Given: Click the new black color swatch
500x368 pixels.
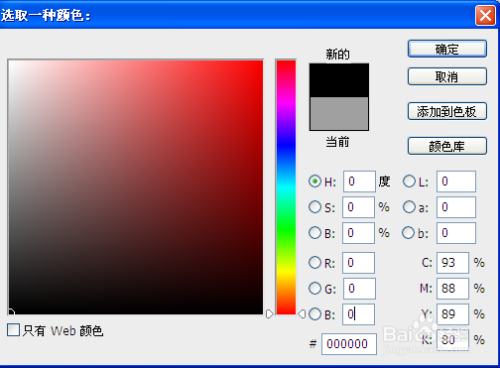Looking at the screenshot, I should point(339,80).
